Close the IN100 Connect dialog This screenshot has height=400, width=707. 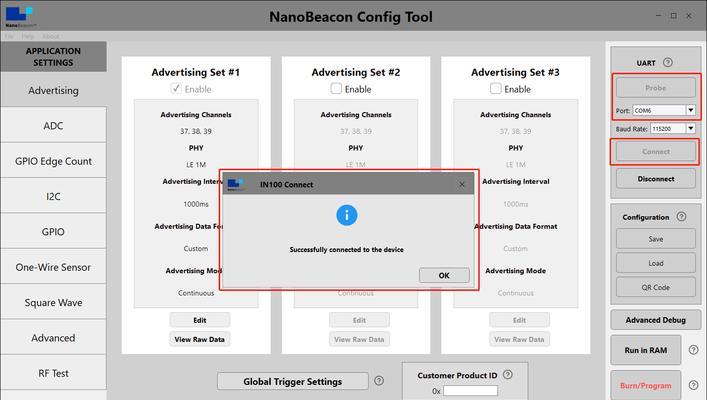(462, 184)
